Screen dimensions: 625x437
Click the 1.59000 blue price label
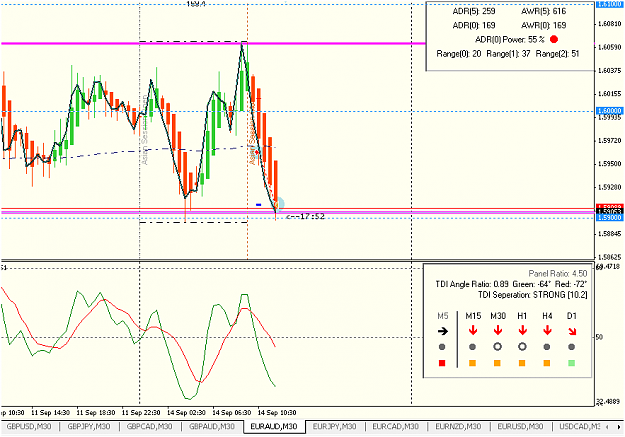609,218
